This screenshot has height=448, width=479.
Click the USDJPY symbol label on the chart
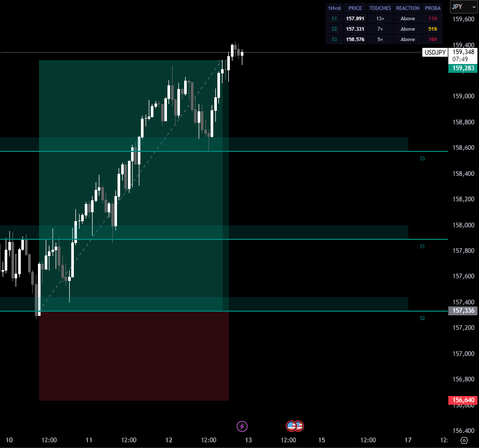tap(434, 52)
